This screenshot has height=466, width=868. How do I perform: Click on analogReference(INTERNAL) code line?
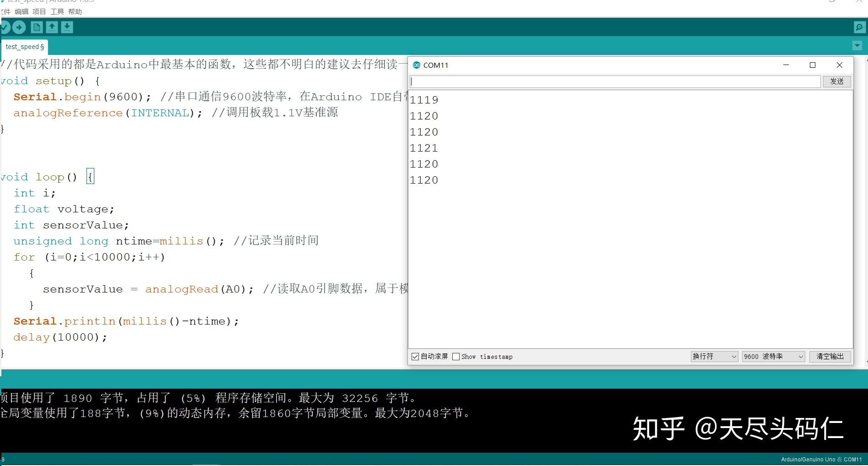click(108, 113)
